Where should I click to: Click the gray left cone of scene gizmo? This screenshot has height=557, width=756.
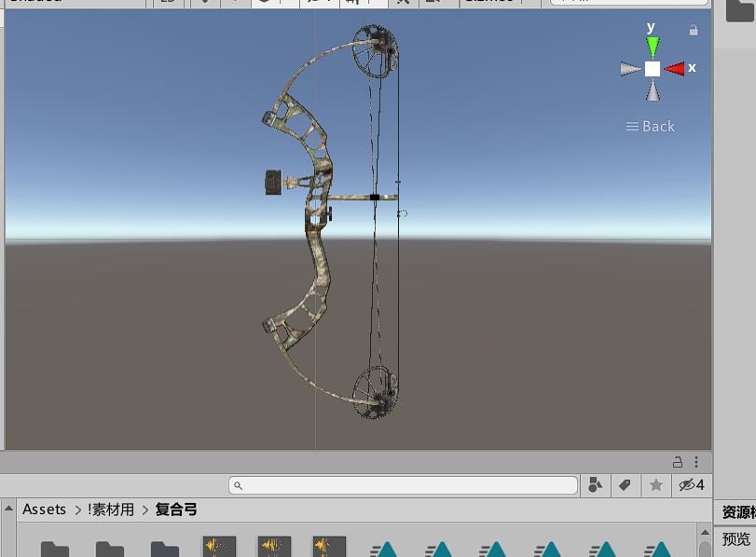631,69
